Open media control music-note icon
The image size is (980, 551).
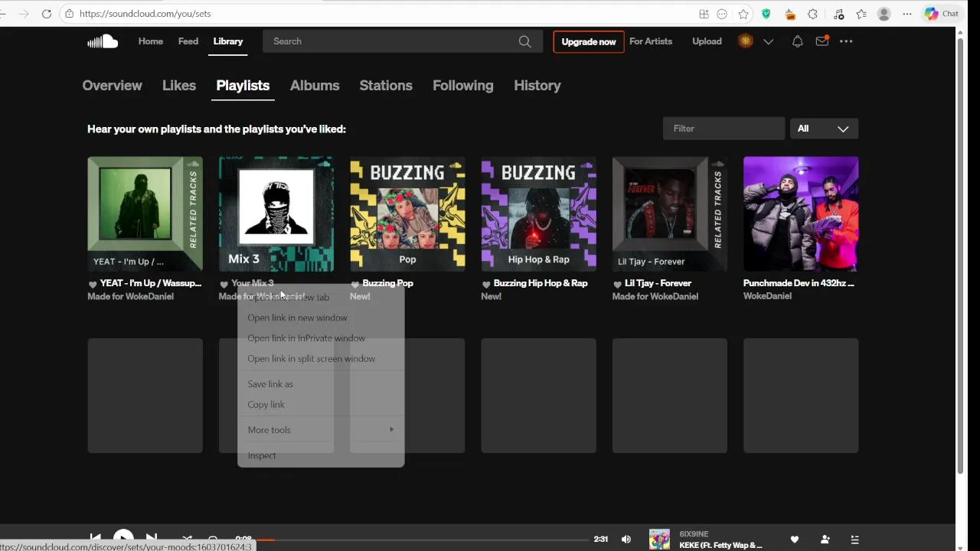click(838, 14)
